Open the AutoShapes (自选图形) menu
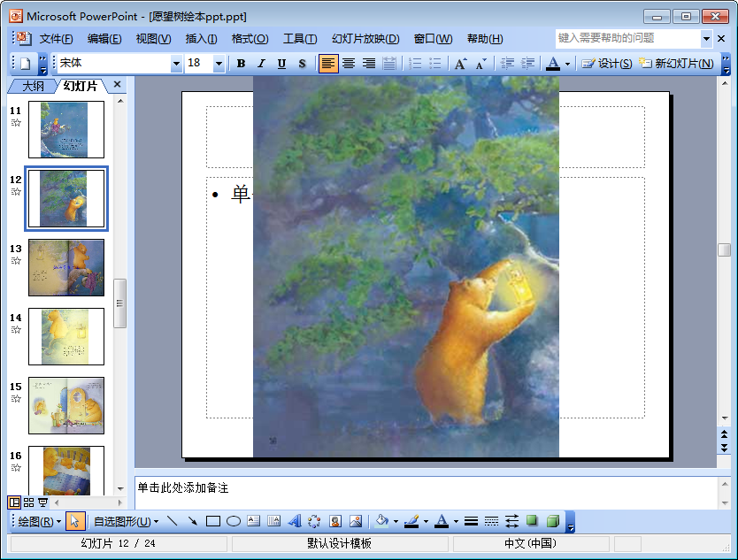Screen dimensions: 738x560 pos(121,521)
